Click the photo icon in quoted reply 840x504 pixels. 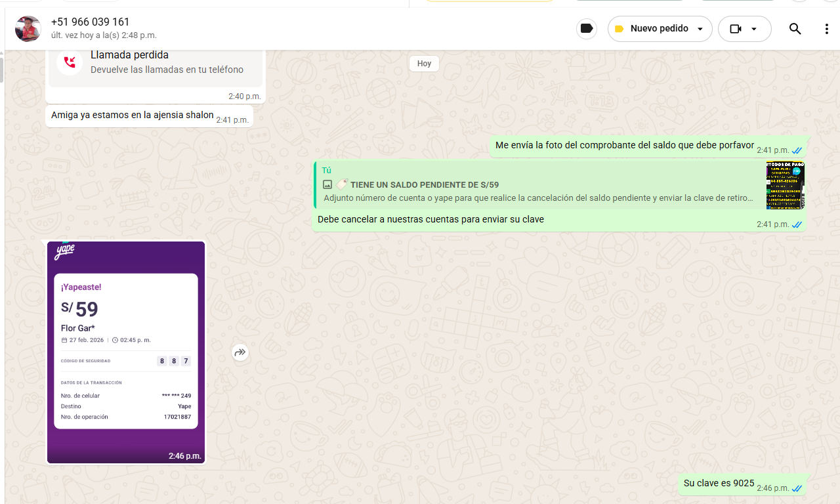coord(327,185)
